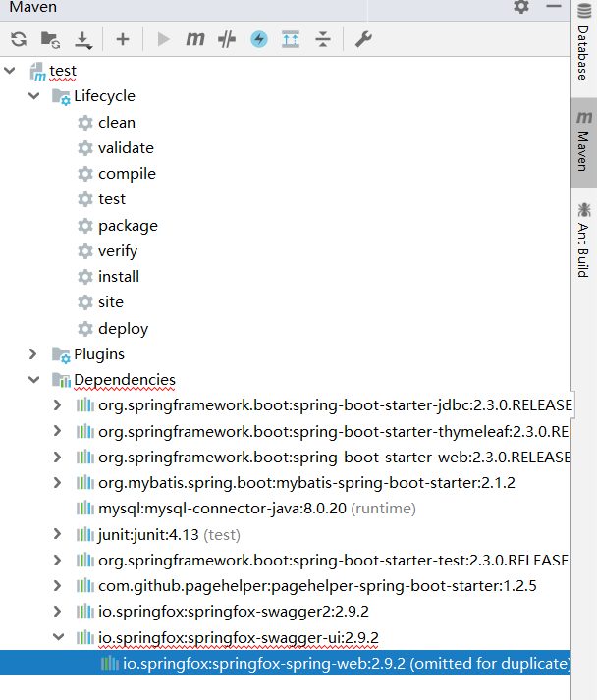Collapse the Lifecycle folder

pos(34,96)
